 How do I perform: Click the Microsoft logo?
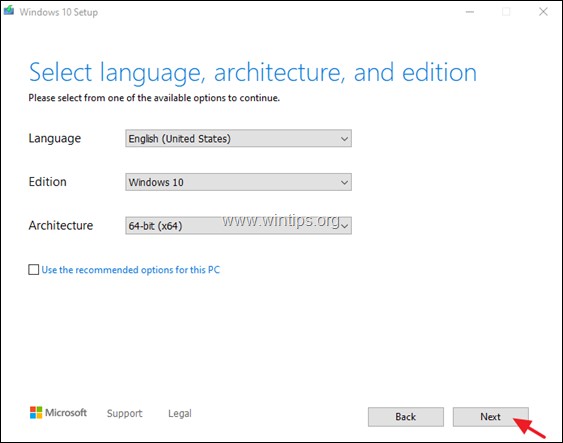pyautogui.click(x=58, y=412)
